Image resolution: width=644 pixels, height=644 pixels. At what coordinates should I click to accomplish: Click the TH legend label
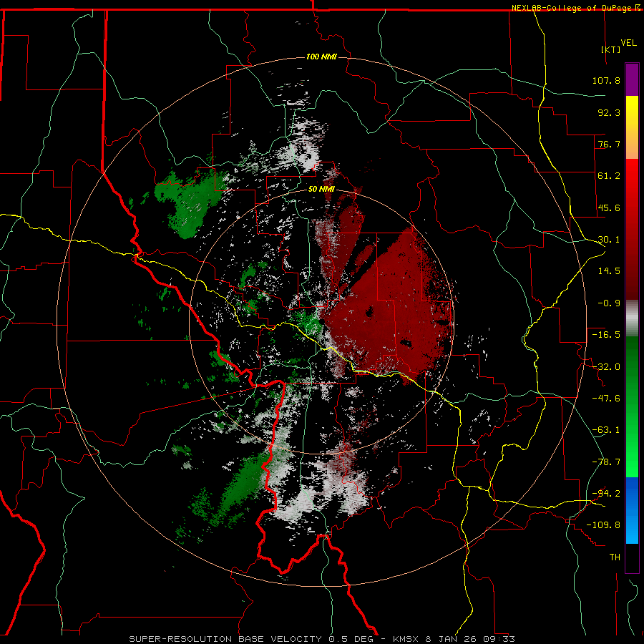615,557
